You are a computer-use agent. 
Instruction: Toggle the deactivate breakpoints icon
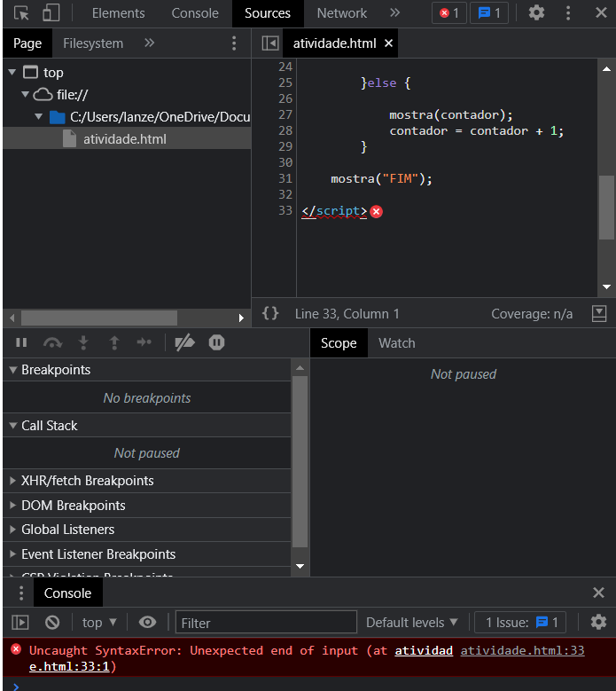[185, 342]
